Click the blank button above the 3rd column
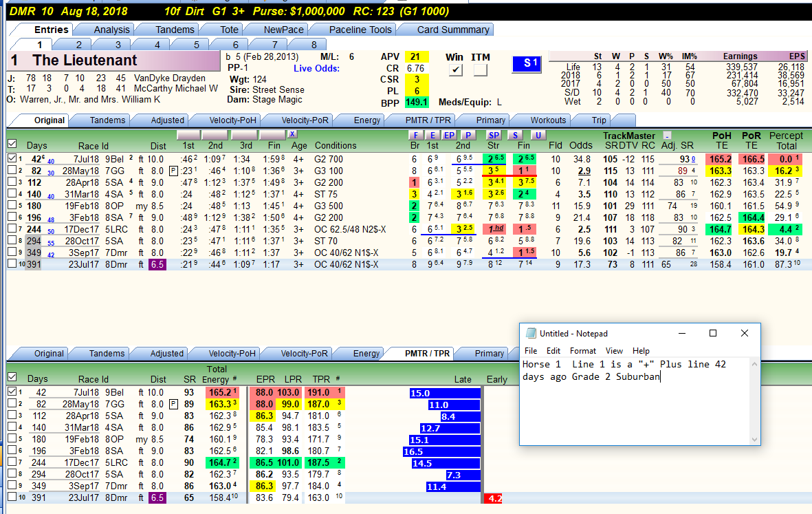Viewport: 812px width, 514px height. [x=245, y=136]
